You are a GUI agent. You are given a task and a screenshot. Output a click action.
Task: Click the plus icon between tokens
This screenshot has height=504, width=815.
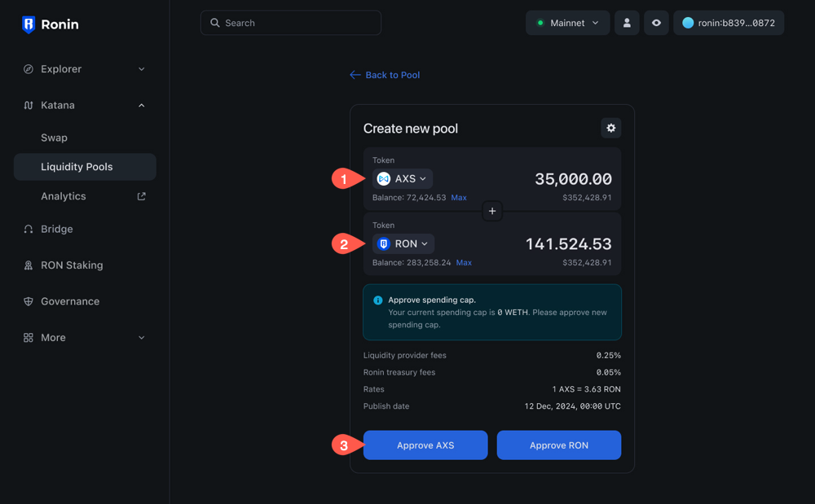[492, 211]
